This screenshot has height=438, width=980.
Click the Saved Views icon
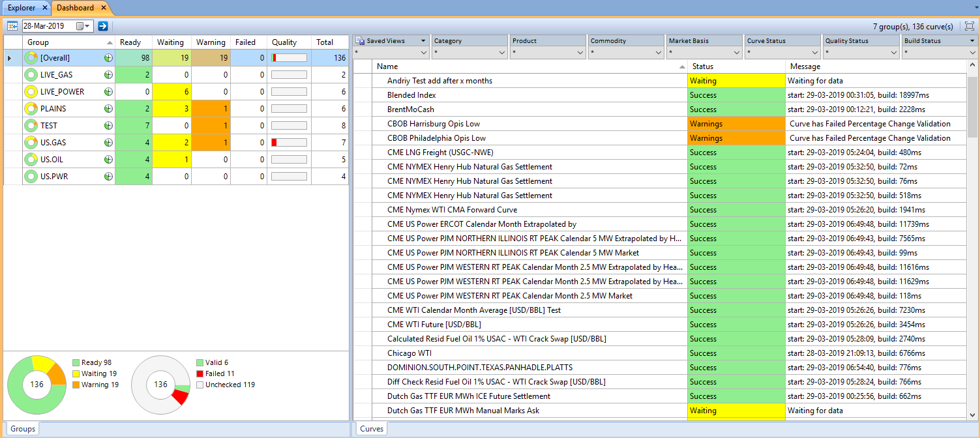click(360, 40)
